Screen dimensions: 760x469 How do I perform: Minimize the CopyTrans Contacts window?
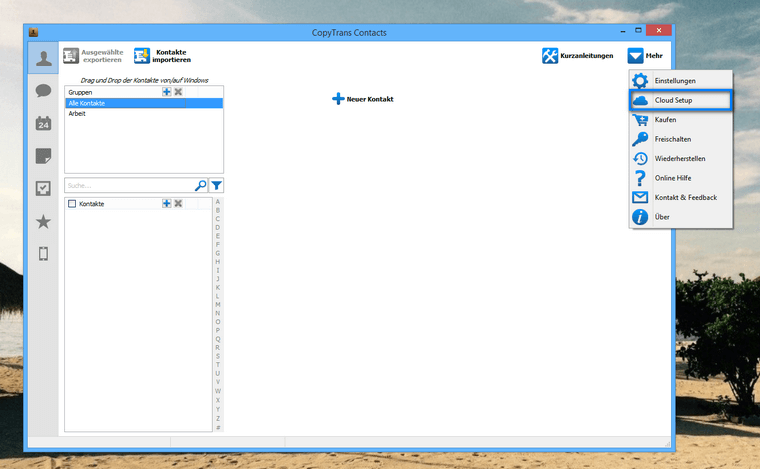[x=623, y=31]
